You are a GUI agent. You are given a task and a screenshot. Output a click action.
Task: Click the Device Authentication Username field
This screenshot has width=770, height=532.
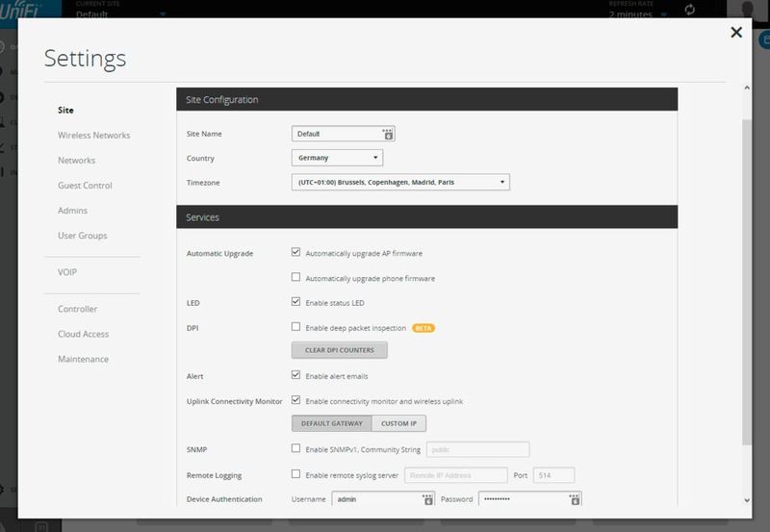click(x=383, y=499)
